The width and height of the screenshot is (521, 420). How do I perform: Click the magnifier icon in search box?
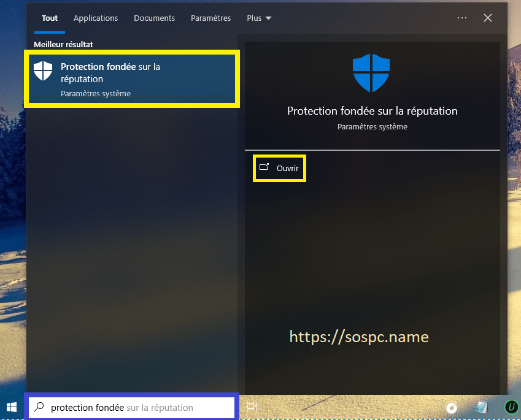pos(39,407)
